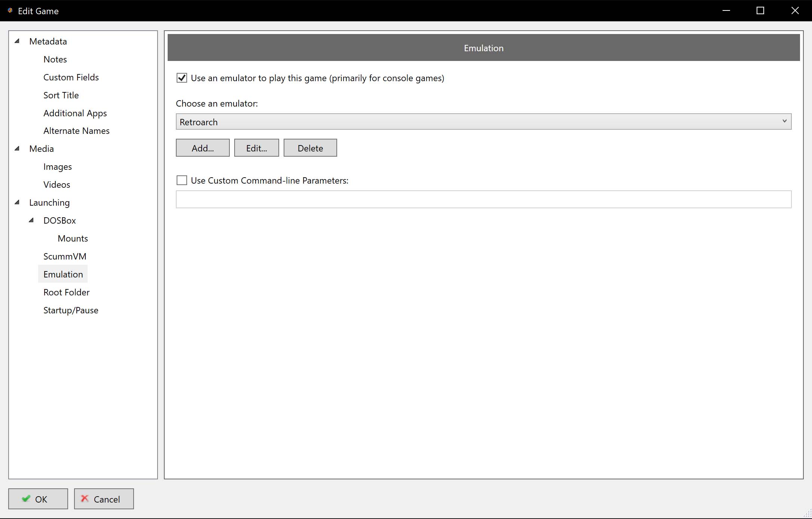
Task: Select the DOSBox tree item
Action: 59,220
